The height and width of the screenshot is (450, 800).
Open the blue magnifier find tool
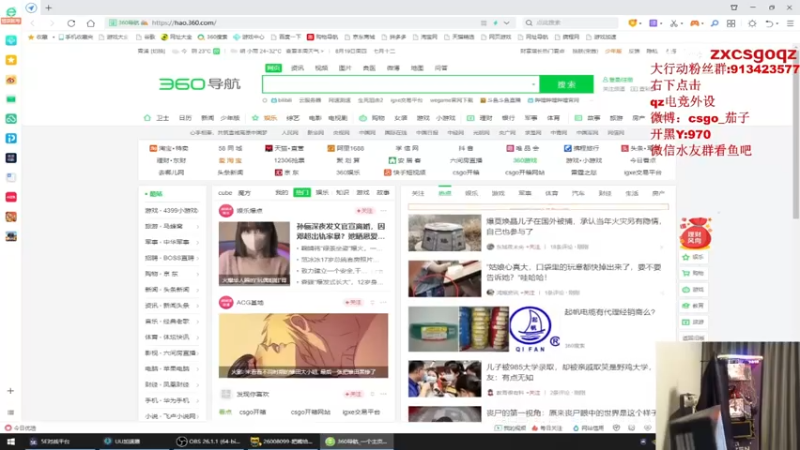tap(714, 23)
